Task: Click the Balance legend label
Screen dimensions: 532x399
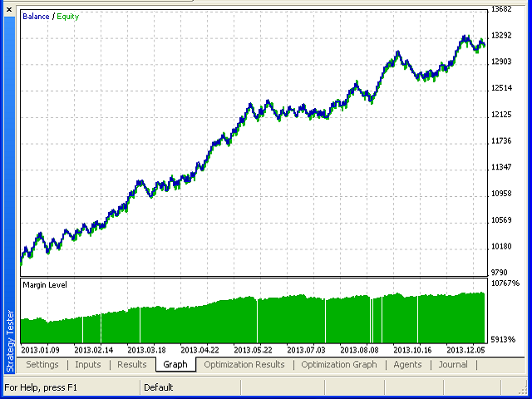Action: coord(36,17)
